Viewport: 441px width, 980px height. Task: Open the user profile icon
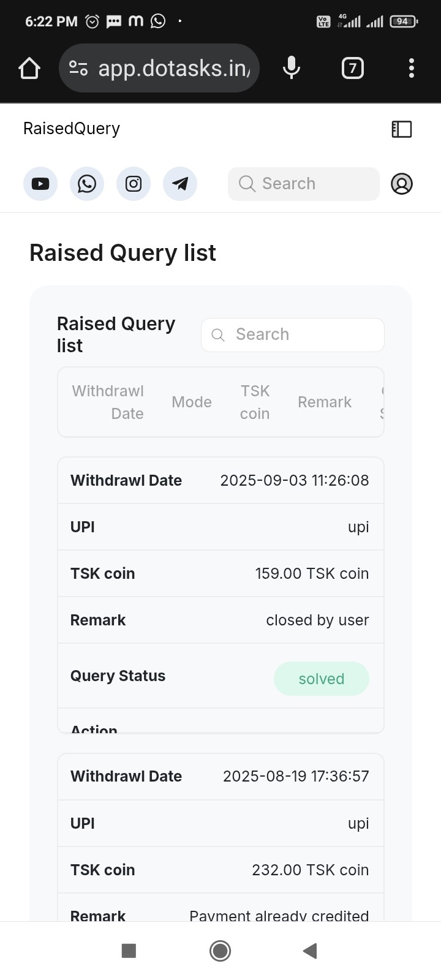pos(402,184)
